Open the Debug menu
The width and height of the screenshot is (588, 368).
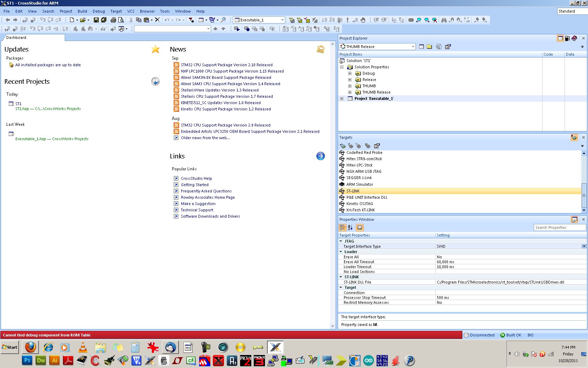coord(99,11)
